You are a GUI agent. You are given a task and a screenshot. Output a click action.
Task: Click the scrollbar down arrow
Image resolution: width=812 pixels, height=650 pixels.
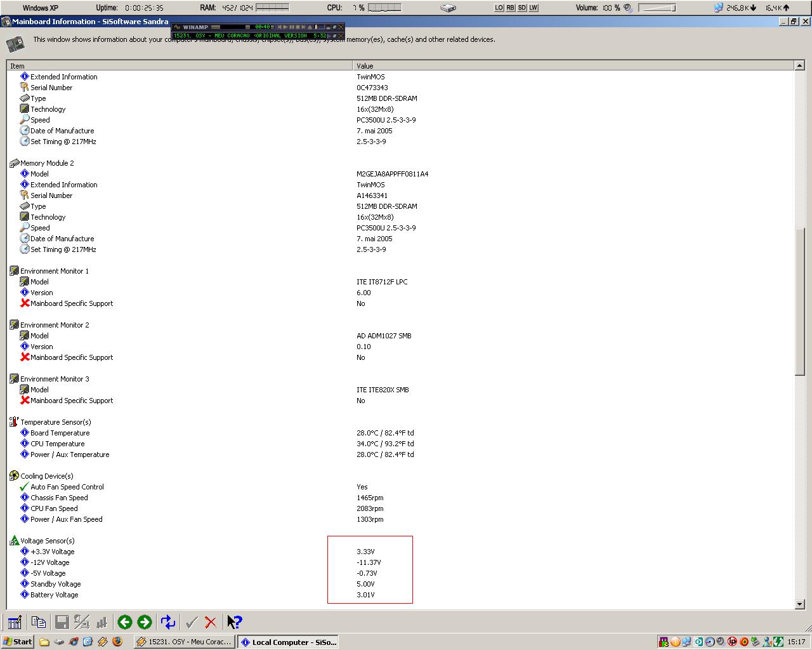[x=799, y=604]
